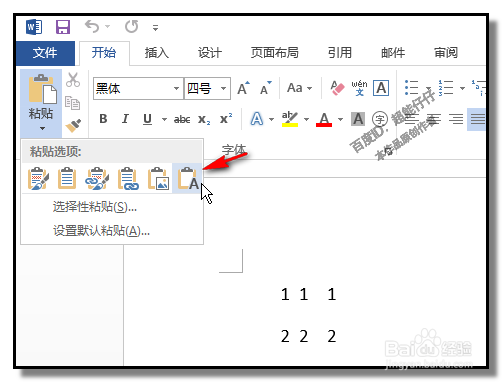
Task: Open the 文件 tab
Action: coord(45,53)
